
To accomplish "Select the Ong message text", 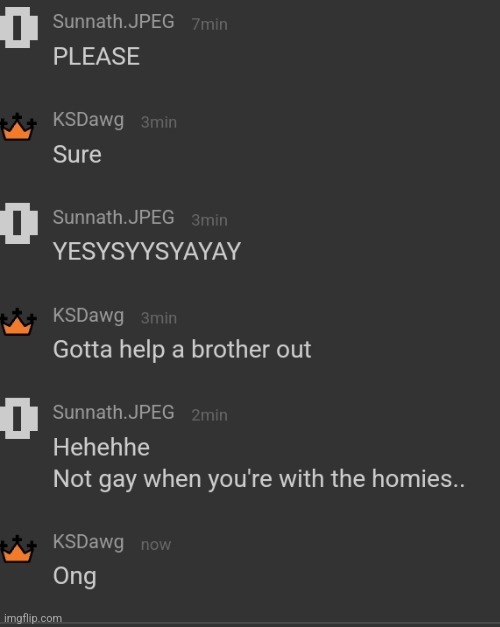I will [x=75, y=577].
